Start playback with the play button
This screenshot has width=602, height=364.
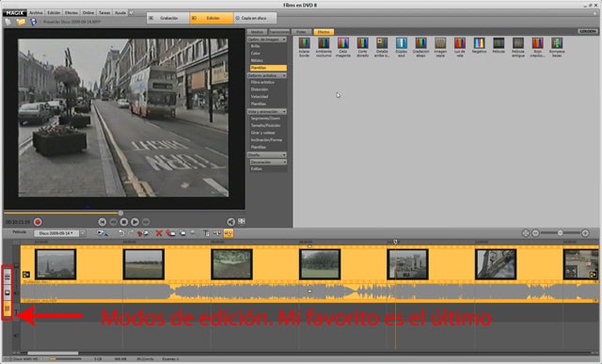135,222
